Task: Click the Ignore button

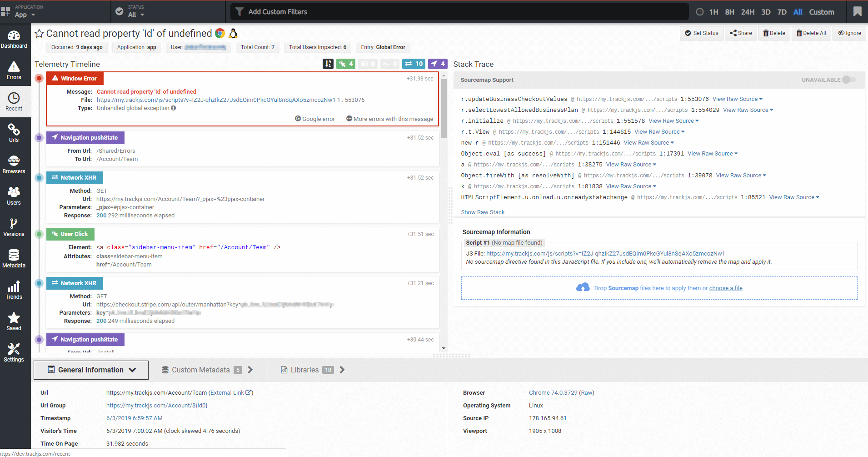Action: point(849,33)
